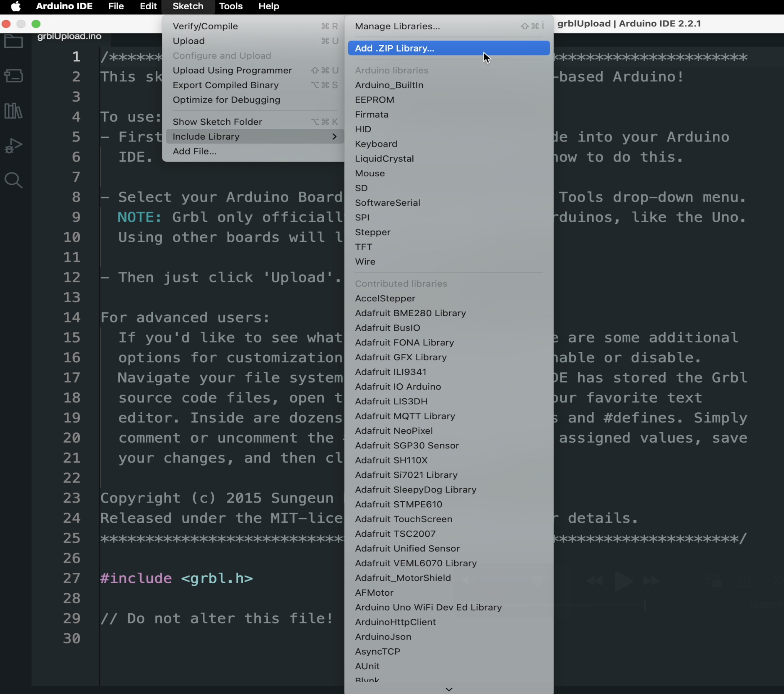Open the Help menu
The height and width of the screenshot is (694, 784).
(x=269, y=7)
